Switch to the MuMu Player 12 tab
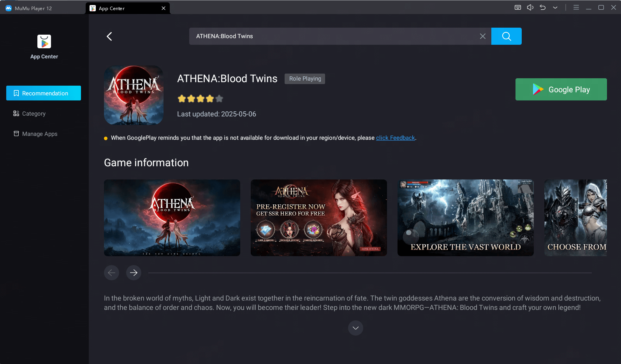This screenshot has height=364, width=621. (43, 8)
